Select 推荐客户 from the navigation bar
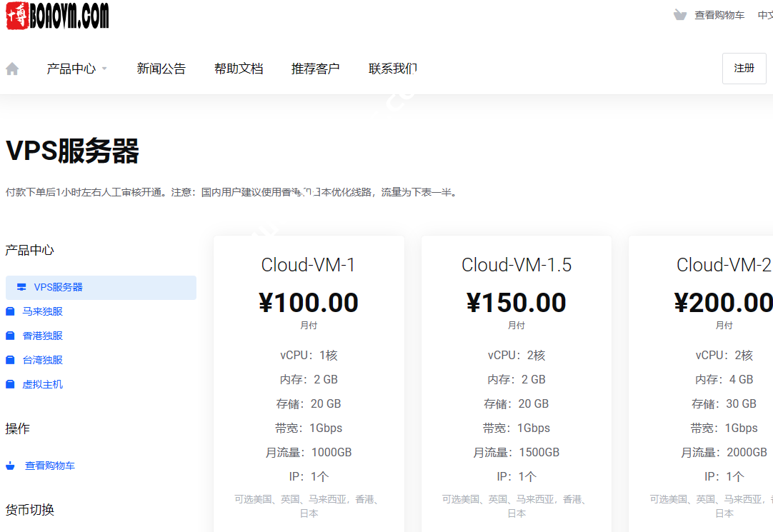This screenshot has width=773, height=532. [x=316, y=68]
